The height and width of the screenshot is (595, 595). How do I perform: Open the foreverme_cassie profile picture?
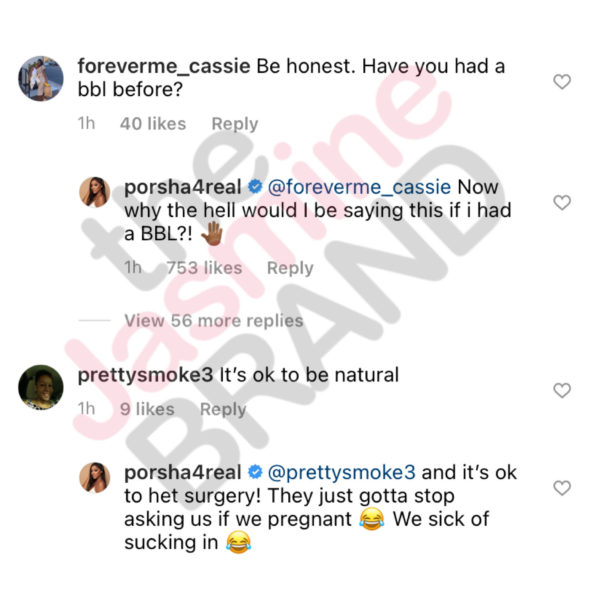pos(41,79)
